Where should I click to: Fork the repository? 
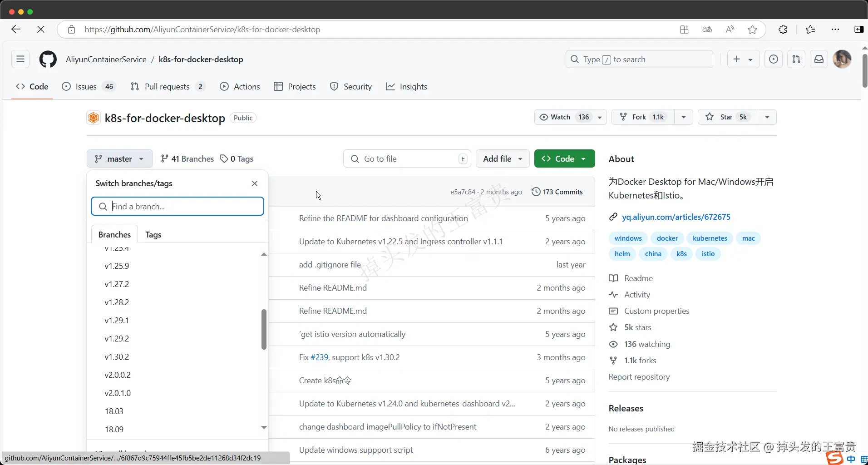[643, 117]
